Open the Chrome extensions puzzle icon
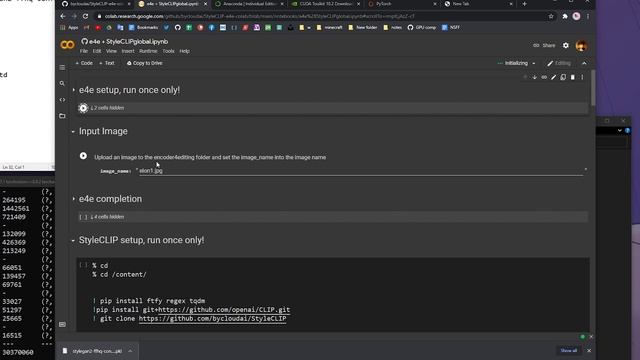The image size is (640, 360). pyautogui.click(x=565, y=16)
